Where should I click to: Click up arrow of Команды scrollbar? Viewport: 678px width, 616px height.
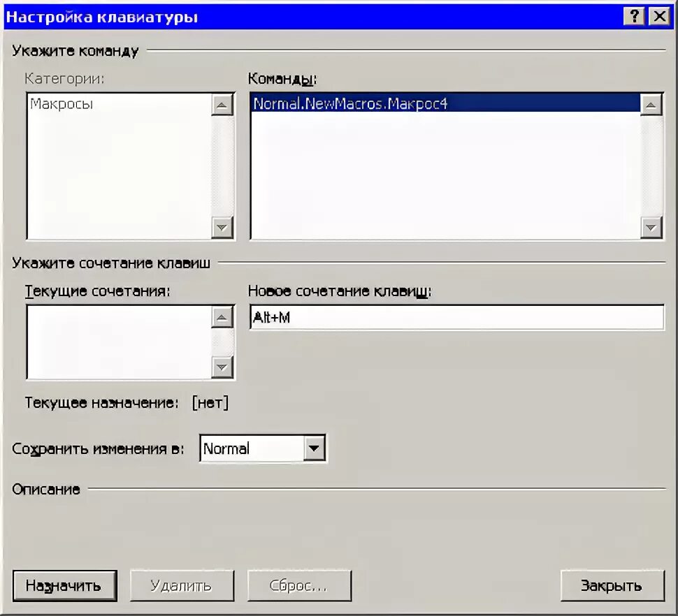click(651, 105)
